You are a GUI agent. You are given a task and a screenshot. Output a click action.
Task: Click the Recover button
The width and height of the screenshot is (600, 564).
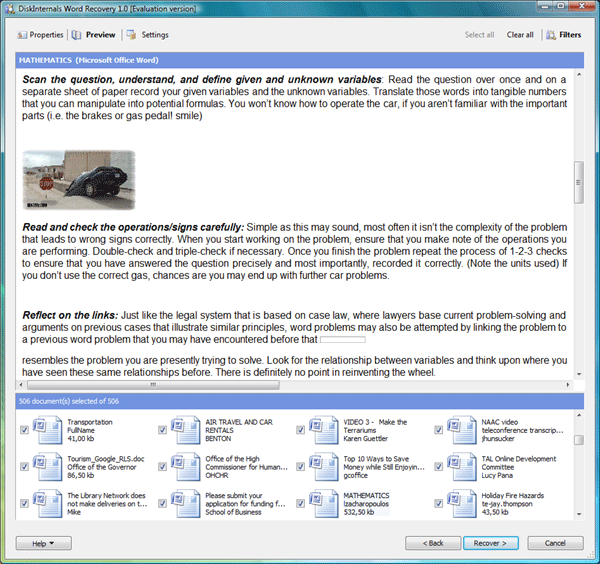click(x=491, y=543)
